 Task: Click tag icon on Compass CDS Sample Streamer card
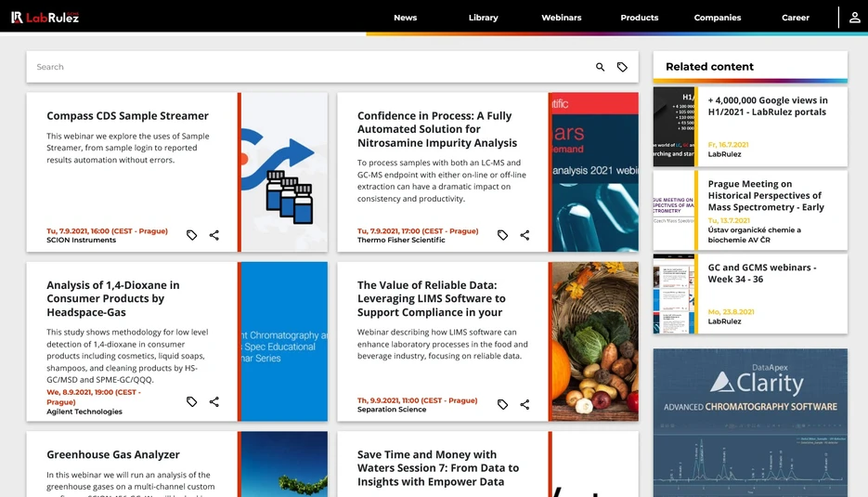click(191, 235)
